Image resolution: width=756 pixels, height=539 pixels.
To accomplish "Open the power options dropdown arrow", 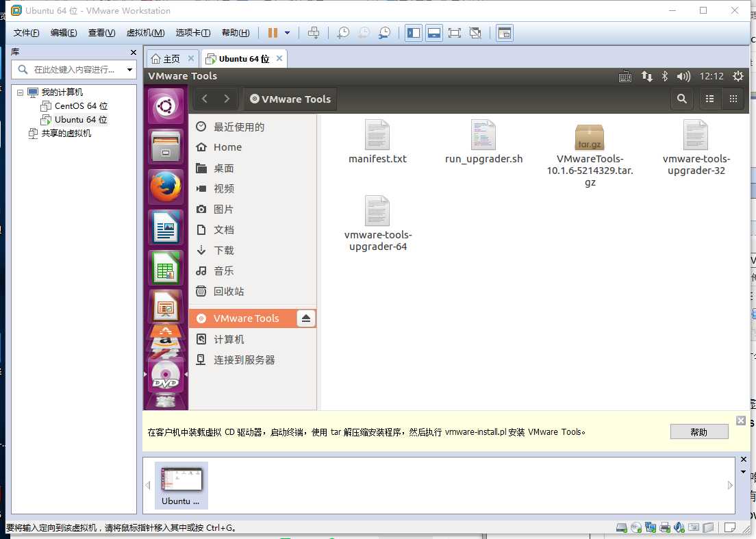I will (x=288, y=33).
